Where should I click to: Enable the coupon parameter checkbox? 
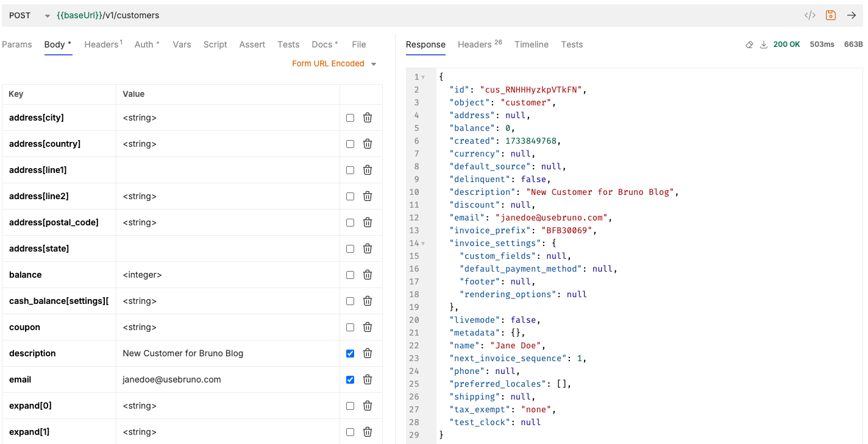(350, 327)
